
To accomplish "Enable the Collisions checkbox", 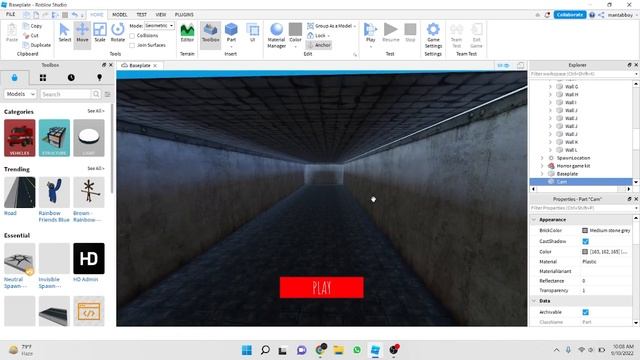I will tap(132, 36).
